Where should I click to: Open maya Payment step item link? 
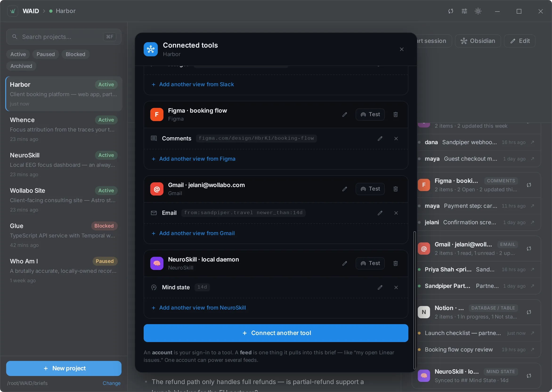pyautogui.click(x=532, y=206)
